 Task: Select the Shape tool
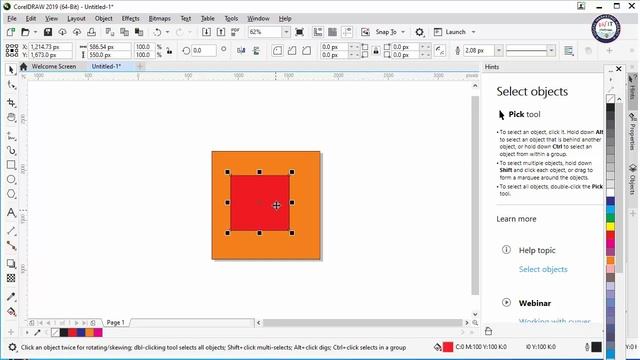[x=11, y=85]
